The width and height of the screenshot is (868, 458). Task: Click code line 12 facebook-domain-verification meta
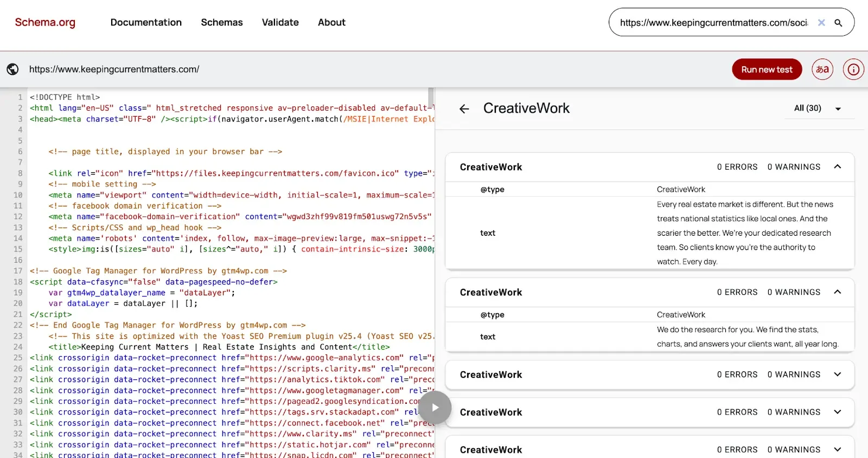pos(240,216)
